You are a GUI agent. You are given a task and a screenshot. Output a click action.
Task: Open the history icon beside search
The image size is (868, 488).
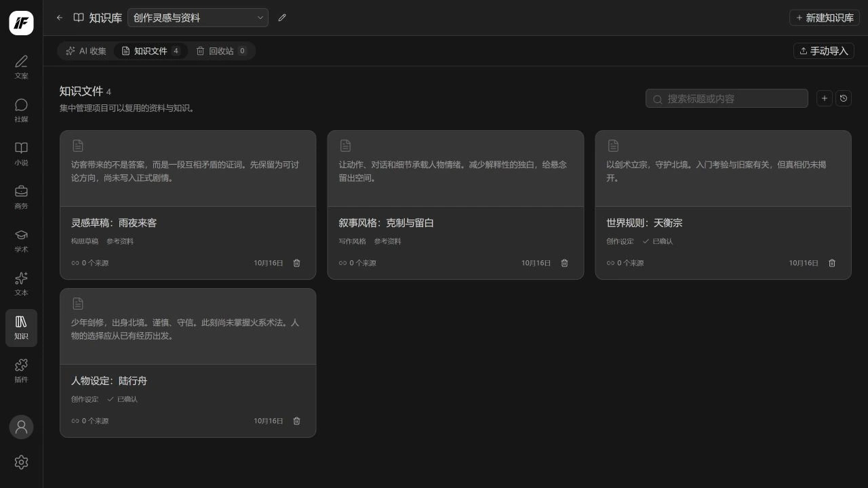pyautogui.click(x=844, y=98)
